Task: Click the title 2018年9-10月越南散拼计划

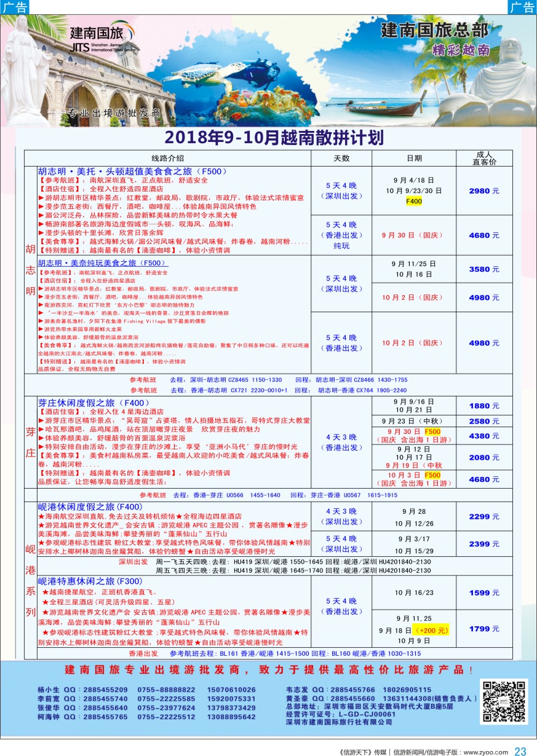Action: click(x=274, y=136)
